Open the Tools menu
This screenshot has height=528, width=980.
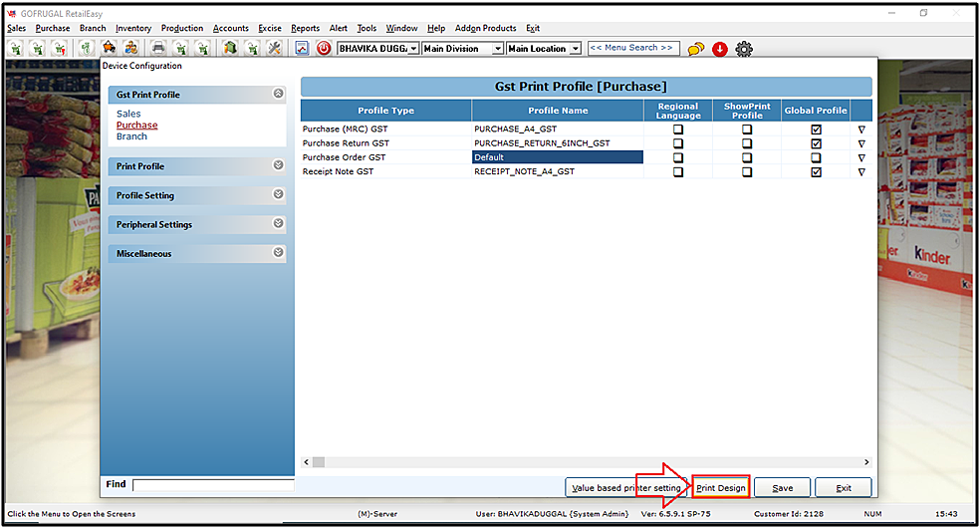pos(367,28)
